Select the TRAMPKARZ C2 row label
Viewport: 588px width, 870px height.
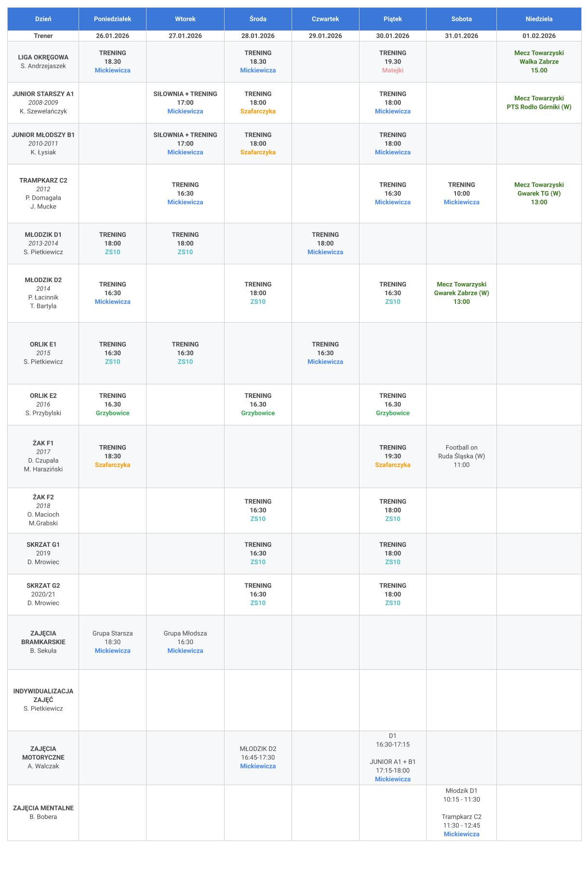(x=43, y=180)
